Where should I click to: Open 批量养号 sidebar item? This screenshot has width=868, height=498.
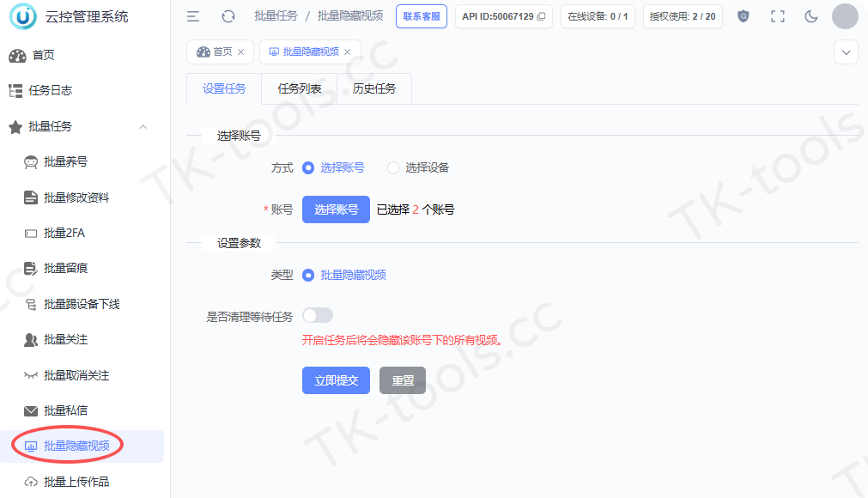pyautogui.click(x=82, y=161)
